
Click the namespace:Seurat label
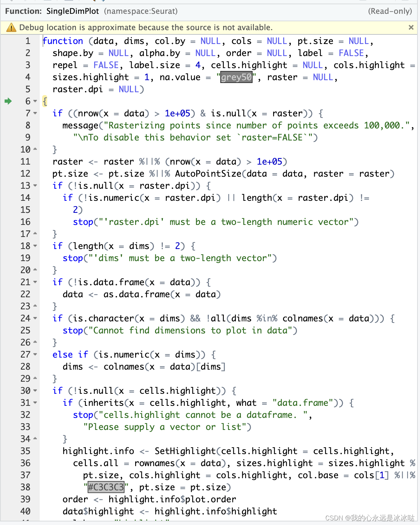tap(141, 11)
